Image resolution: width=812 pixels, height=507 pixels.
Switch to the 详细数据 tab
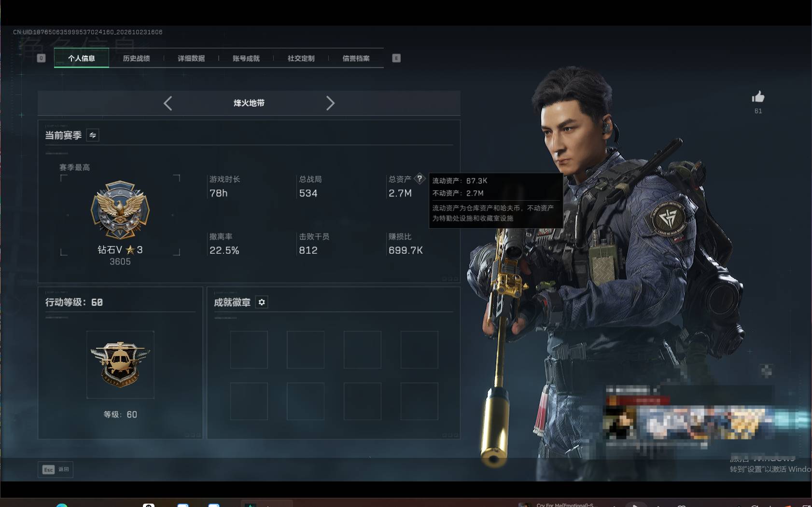tap(191, 58)
